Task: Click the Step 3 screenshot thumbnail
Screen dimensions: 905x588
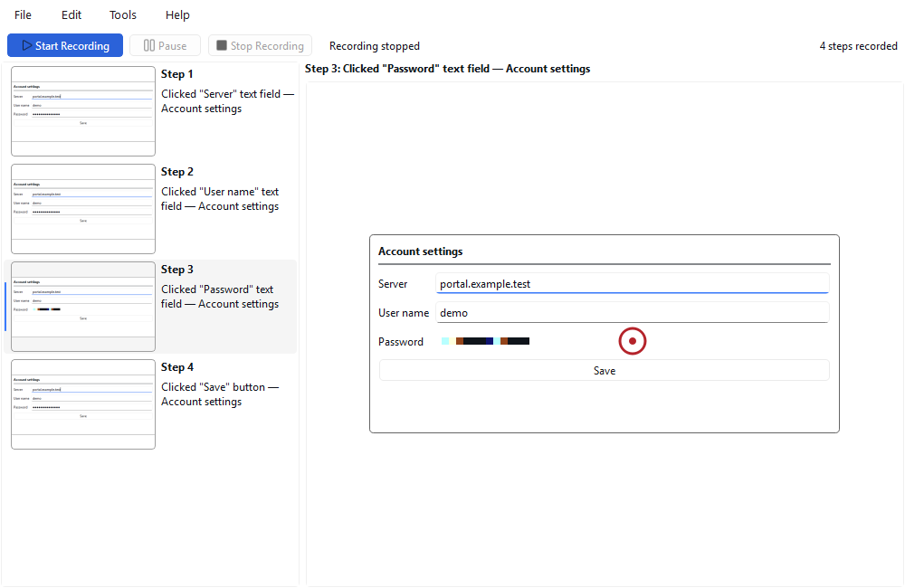Action: [x=83, y=307]
